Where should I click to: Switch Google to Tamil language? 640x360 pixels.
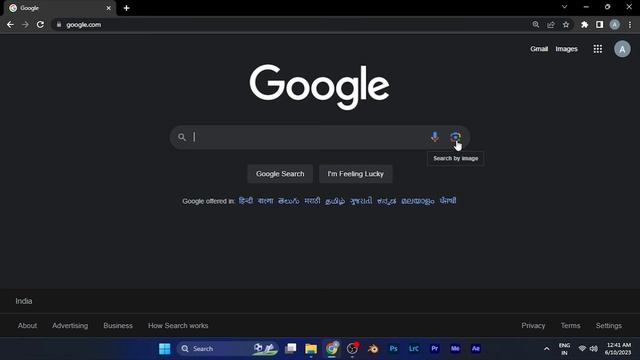click(335, 201)
